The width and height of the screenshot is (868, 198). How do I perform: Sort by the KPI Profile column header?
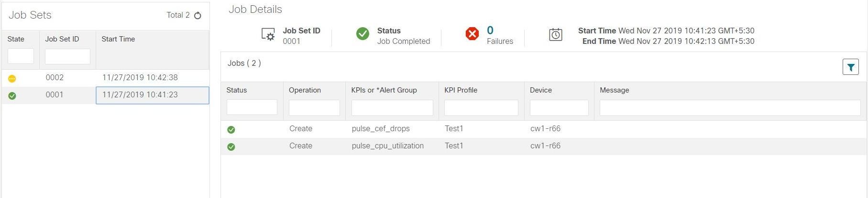point(461,90)
